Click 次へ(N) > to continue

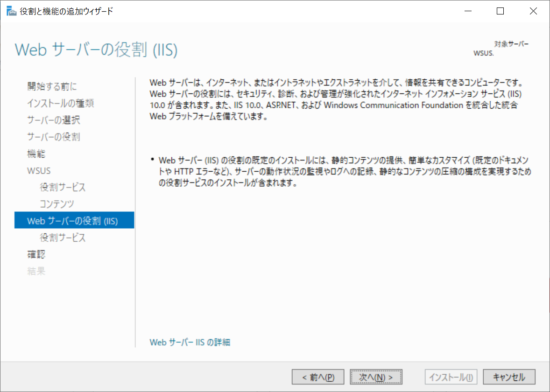tap(376, 377)
